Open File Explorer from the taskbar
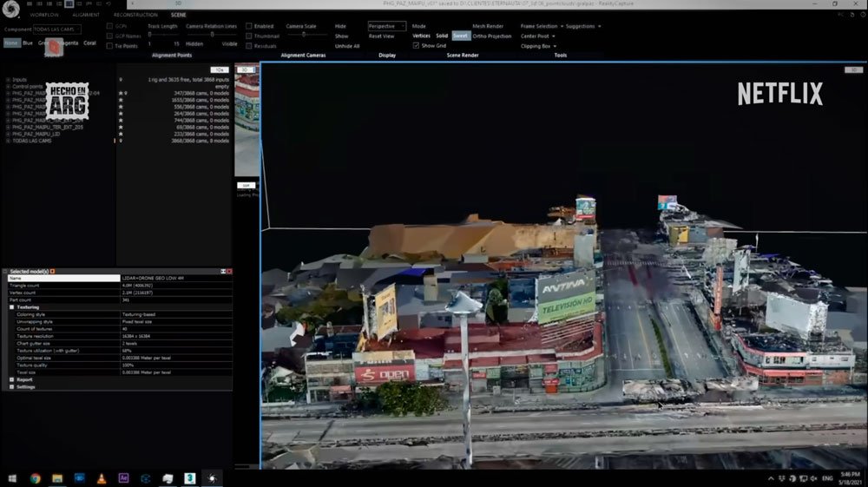 [57, 477]
